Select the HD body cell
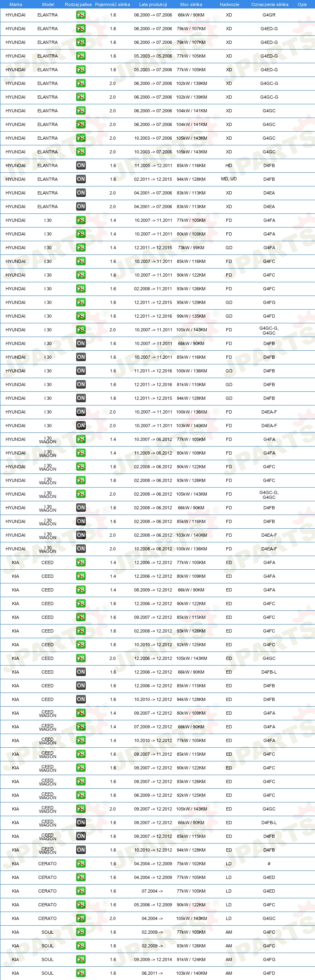This screenshot has height=980, width=315. [x=229, y=165]
